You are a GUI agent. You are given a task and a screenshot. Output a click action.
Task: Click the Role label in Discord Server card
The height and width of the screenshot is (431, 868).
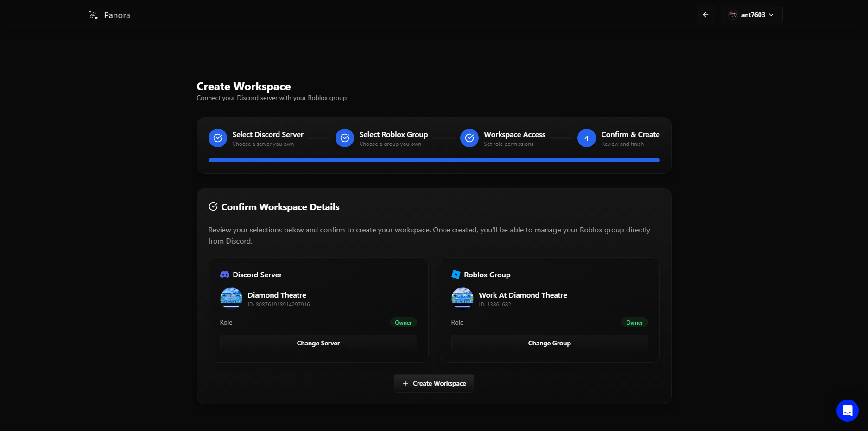tap(226, 322)
